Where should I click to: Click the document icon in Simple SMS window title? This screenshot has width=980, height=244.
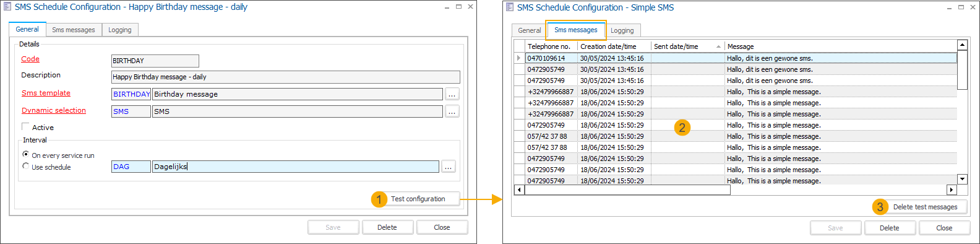(x=510, y=7)
